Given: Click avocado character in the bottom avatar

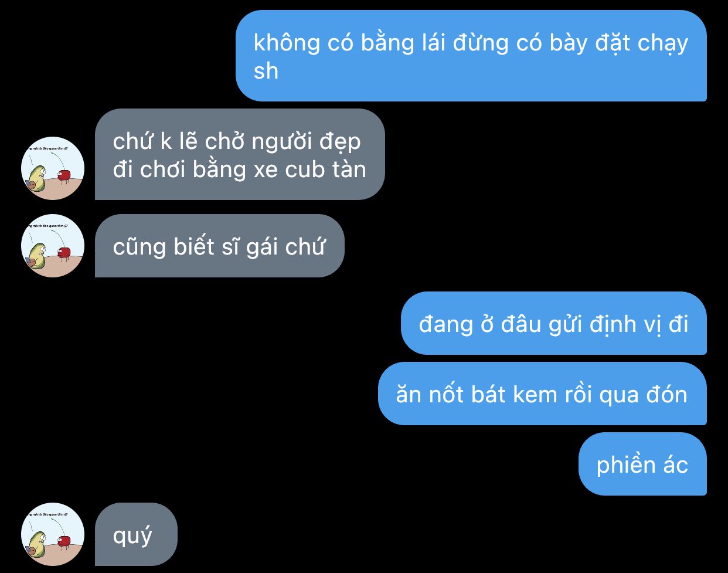Looking at the screenshot, I should pyautogui.click(x=38, y=544).
